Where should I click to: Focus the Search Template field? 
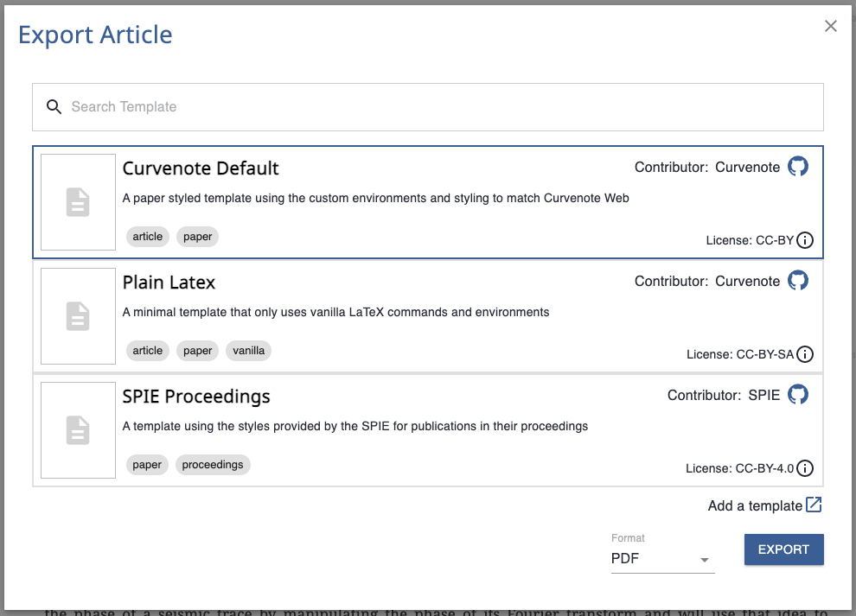tap(427, 107)
